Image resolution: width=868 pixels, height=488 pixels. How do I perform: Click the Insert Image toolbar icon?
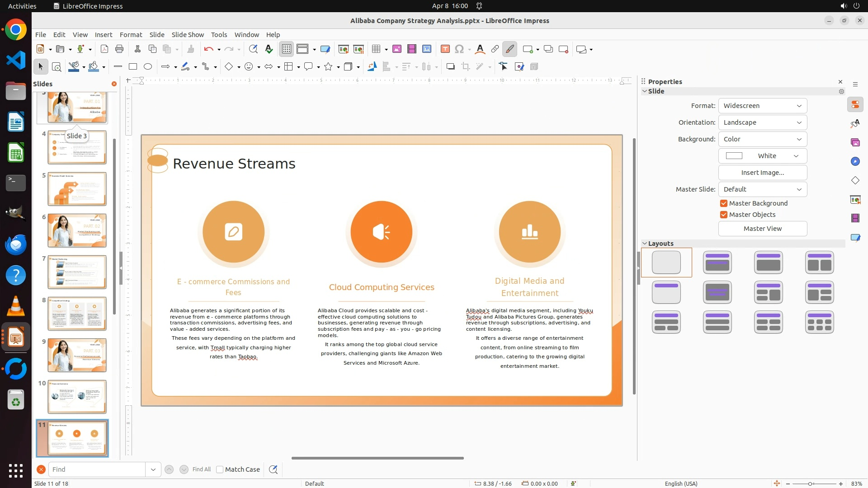[x=397, y=49]
